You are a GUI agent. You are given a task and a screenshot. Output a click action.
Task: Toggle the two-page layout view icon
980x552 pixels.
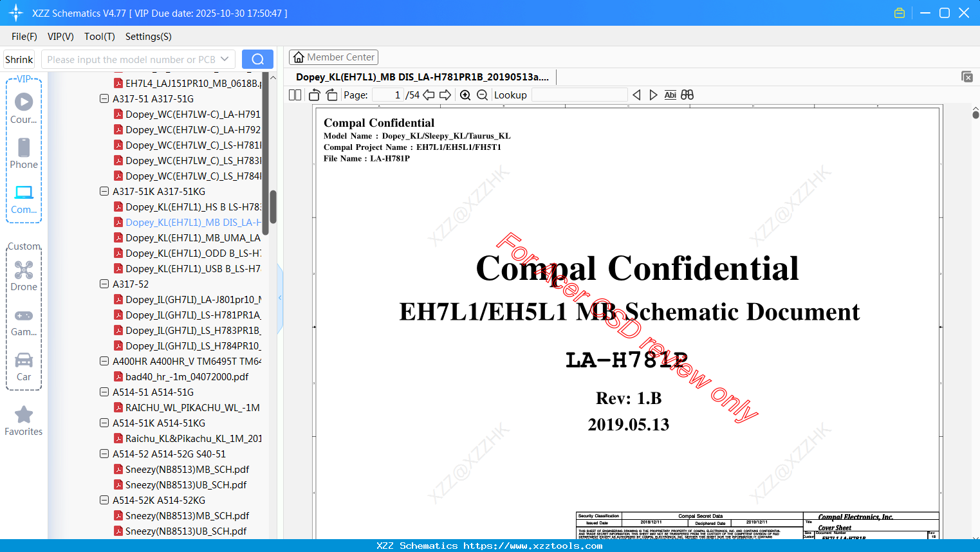pyautogui.click(x=295, y=95)
